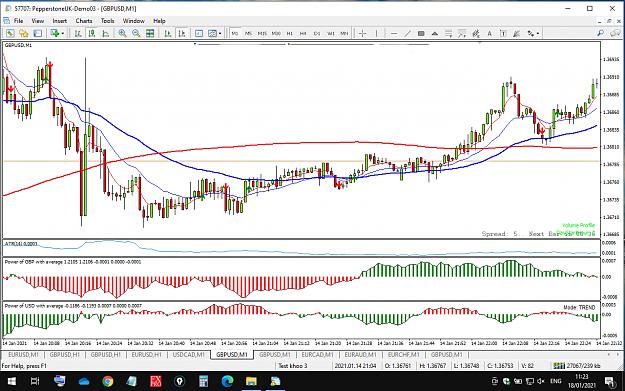Open the Window menu
625x391 pixels.
[x=134, y=21]
